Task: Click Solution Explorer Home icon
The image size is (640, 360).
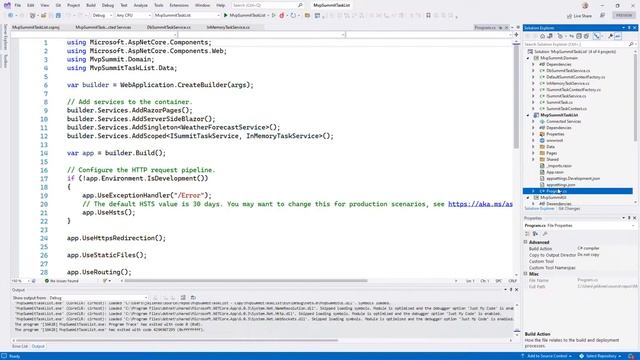Action: pyautogui.click(x=542, y=36)
